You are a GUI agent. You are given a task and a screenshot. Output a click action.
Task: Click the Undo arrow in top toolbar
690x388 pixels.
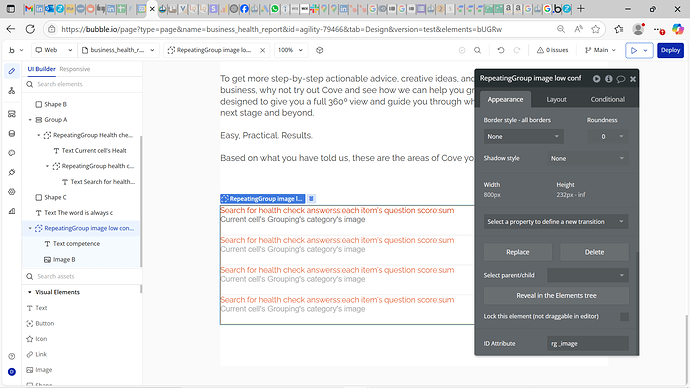501,50
